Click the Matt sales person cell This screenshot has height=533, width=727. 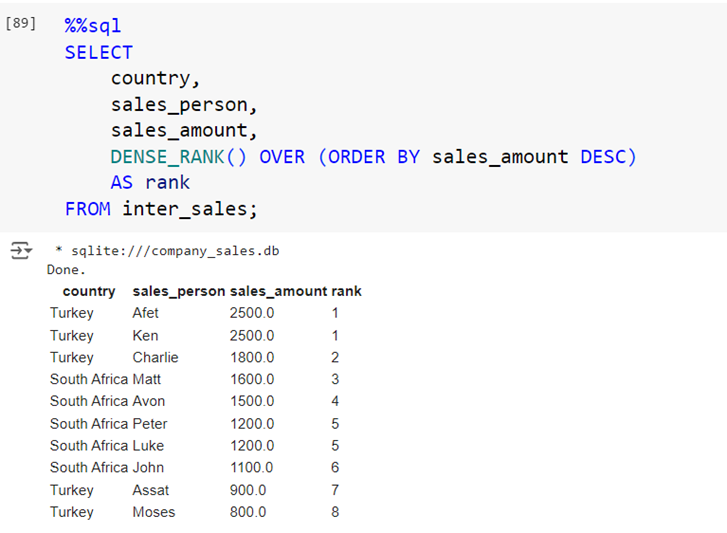click(147, 379)
